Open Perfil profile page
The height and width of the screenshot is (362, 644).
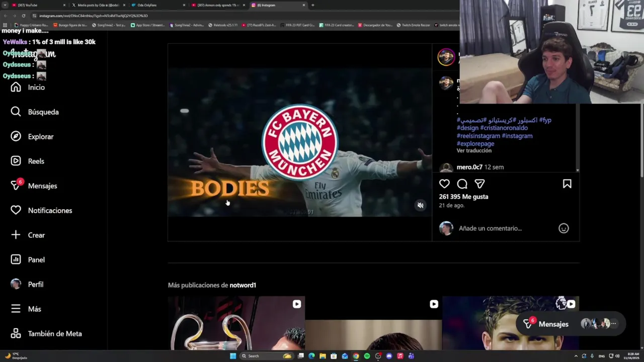click(27, 285)
